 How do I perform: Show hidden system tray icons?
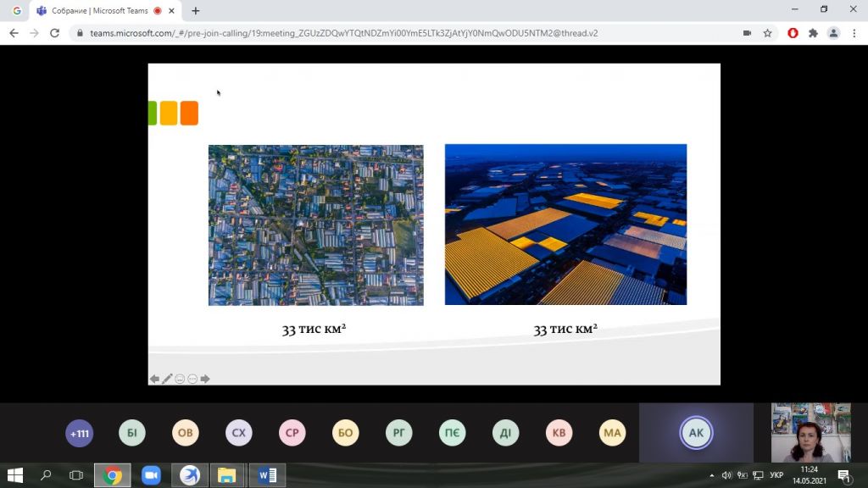(711, 475)
